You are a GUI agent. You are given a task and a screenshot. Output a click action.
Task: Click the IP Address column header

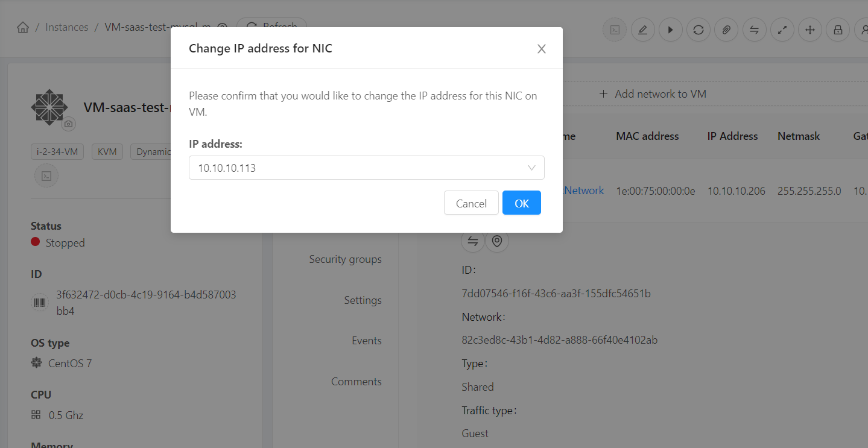(732, 136)
